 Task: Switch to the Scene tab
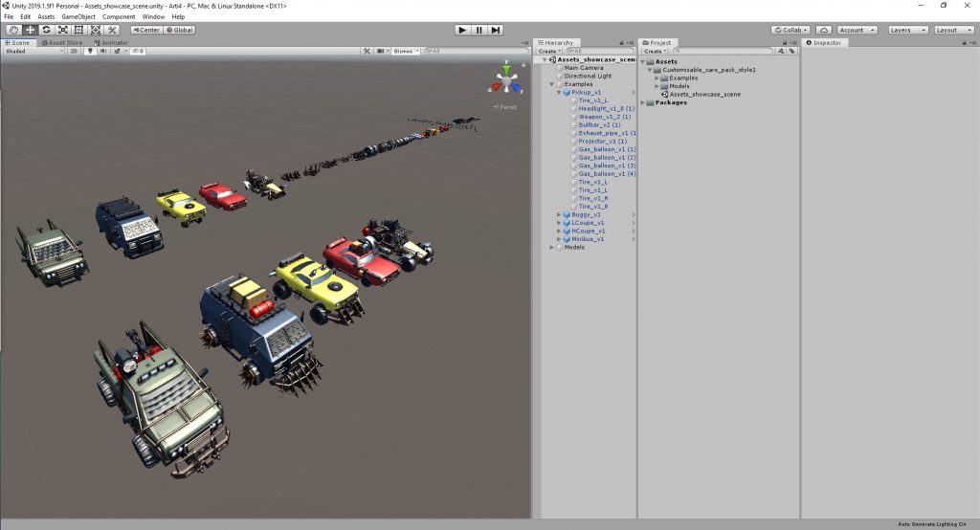click(17, 42)
